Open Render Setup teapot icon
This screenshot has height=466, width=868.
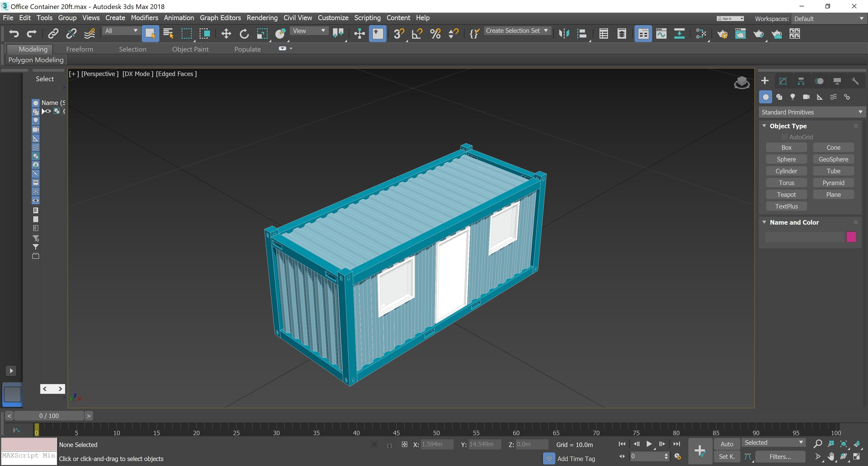(x=722, y=34)
